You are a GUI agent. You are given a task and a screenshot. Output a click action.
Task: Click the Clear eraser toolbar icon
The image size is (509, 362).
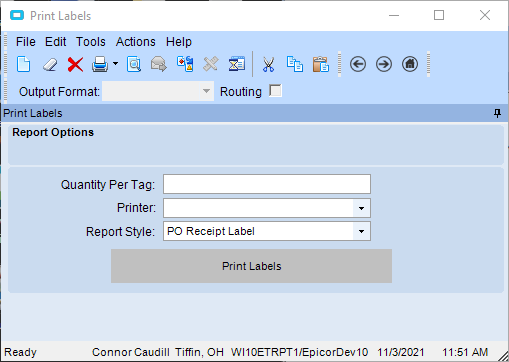point(50,64)
